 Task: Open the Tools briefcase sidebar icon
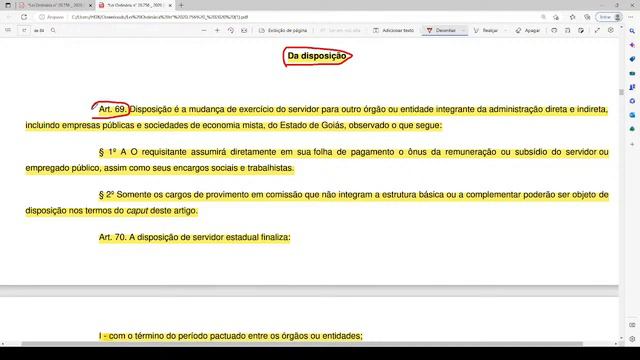[x=632, y=73]
